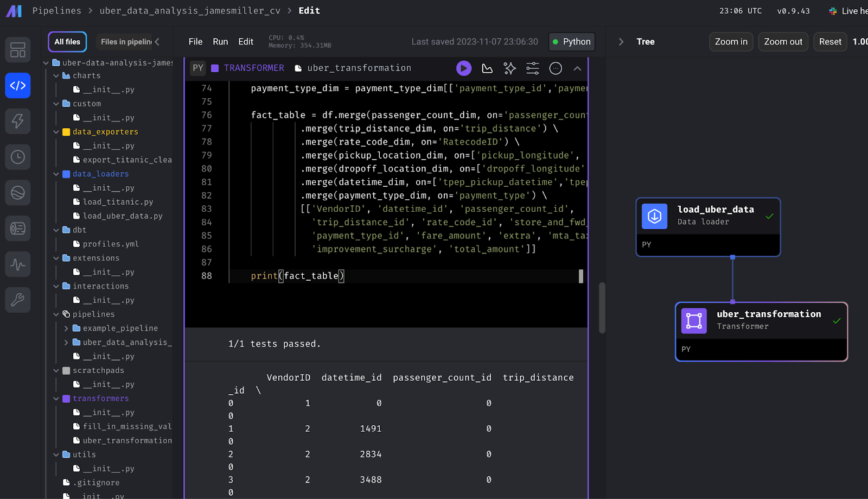The image size is (868, 499).
Task: Collapse the data_loaders folder
Action: point(56,174)
